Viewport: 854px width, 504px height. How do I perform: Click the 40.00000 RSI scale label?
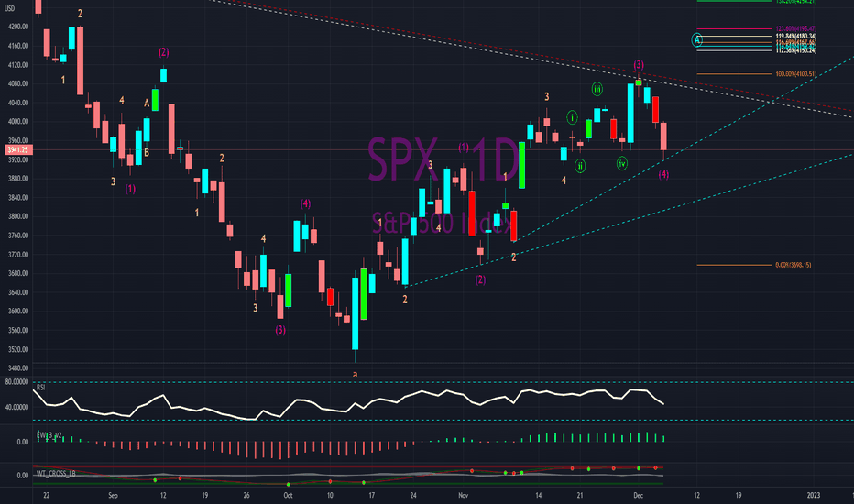(16, 407)
